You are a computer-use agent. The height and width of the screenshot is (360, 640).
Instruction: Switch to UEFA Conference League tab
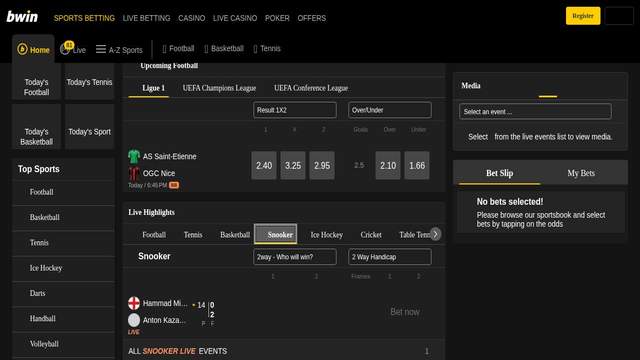pos(311,88)
